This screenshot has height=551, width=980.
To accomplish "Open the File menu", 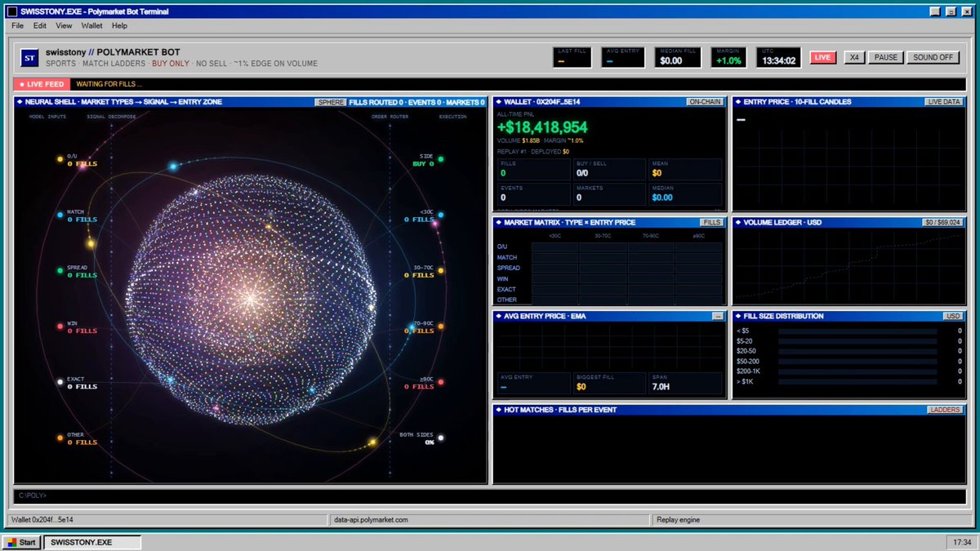I will (x=18, y=26).
